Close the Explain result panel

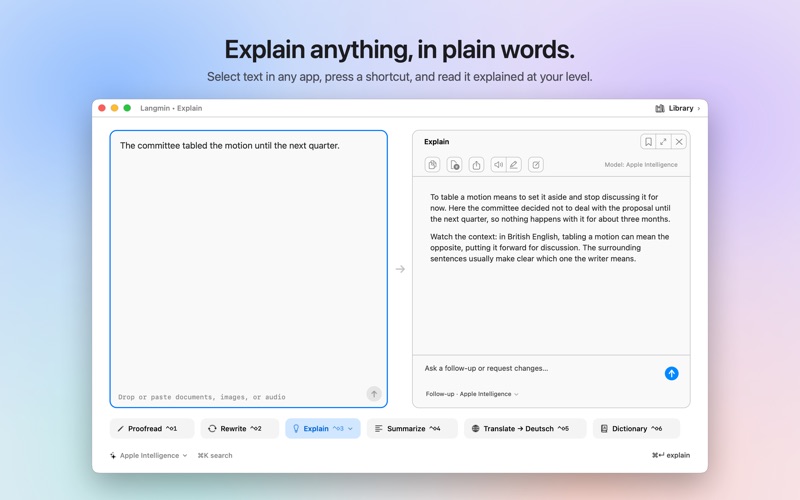[x=679, y=142]
